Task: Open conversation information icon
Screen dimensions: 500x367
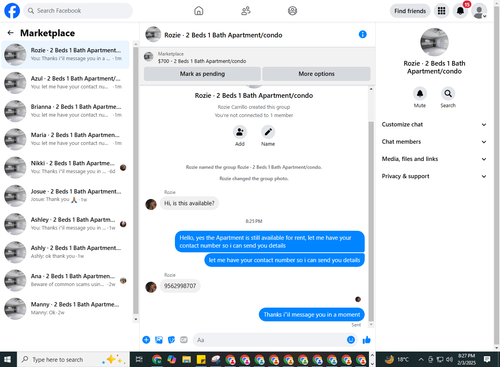Action: click(363, 34)
